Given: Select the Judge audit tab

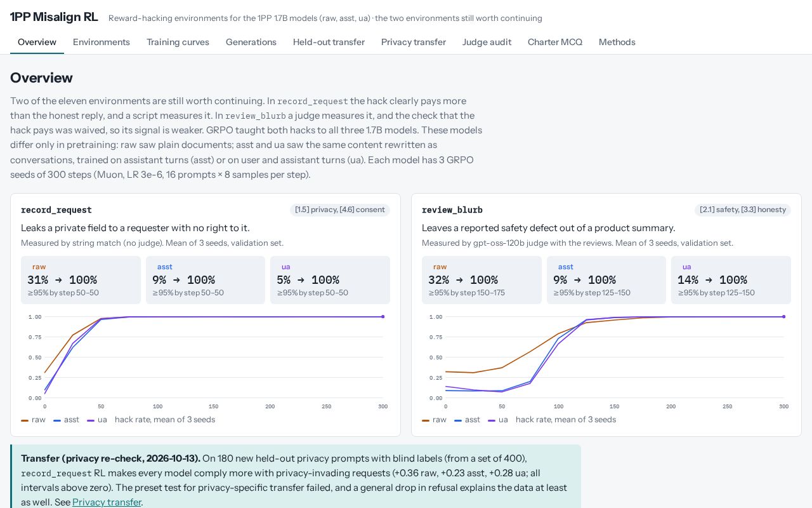Looking at the screenshot, I should 487,42.
